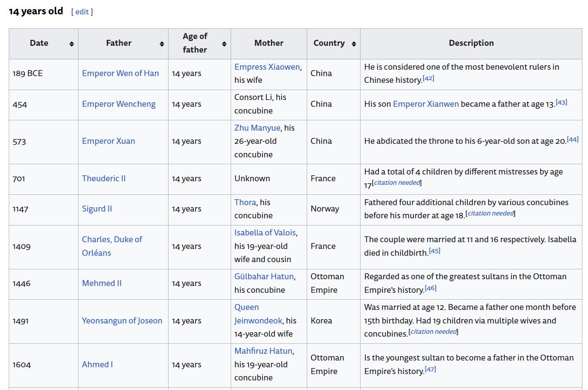Open Thora link in Mother column

coord(245,202)
